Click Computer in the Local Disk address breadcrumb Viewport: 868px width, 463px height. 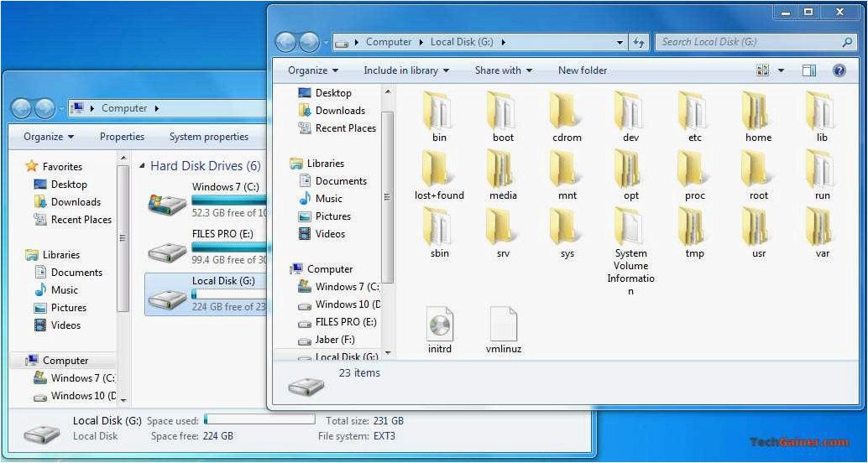pos(389,42)
